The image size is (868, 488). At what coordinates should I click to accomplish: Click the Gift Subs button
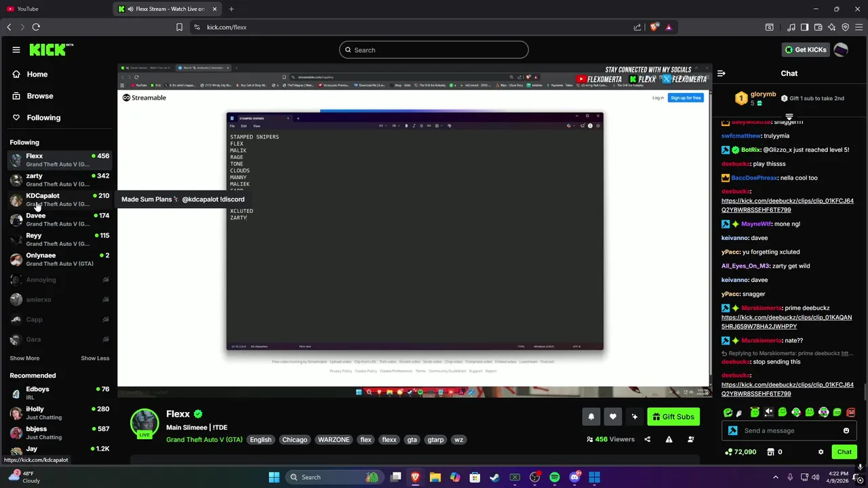click(x=673, y=417)
